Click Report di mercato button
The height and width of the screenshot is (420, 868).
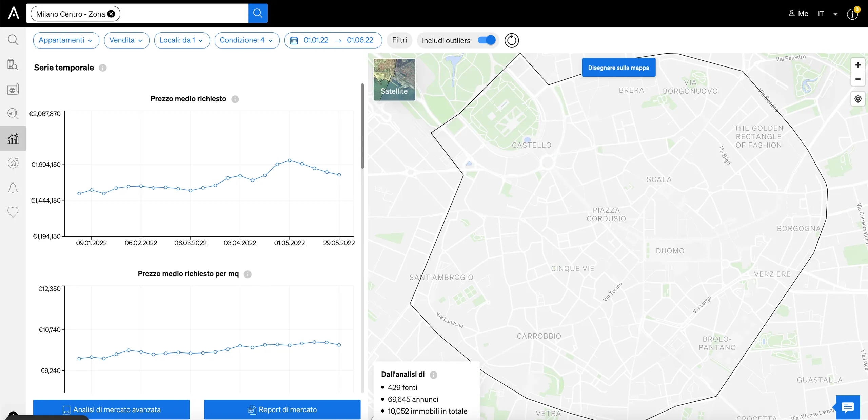coord(282,409)
